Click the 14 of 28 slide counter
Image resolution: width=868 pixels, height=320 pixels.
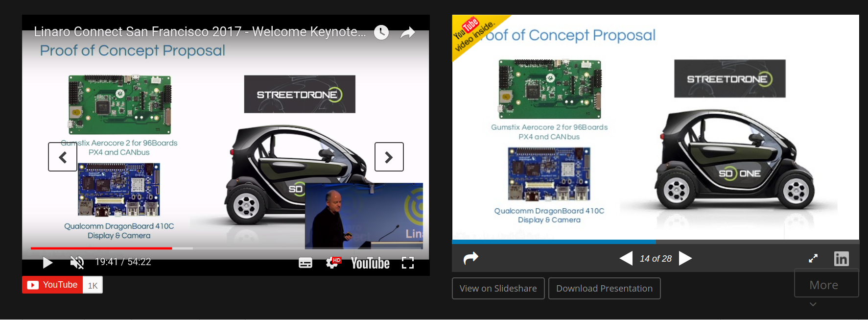(x=656, y=259)
